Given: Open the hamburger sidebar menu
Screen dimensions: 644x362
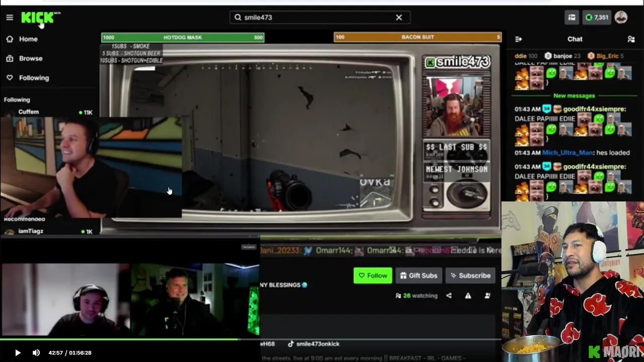Looking at the screenshot, I should pos(10,18).
